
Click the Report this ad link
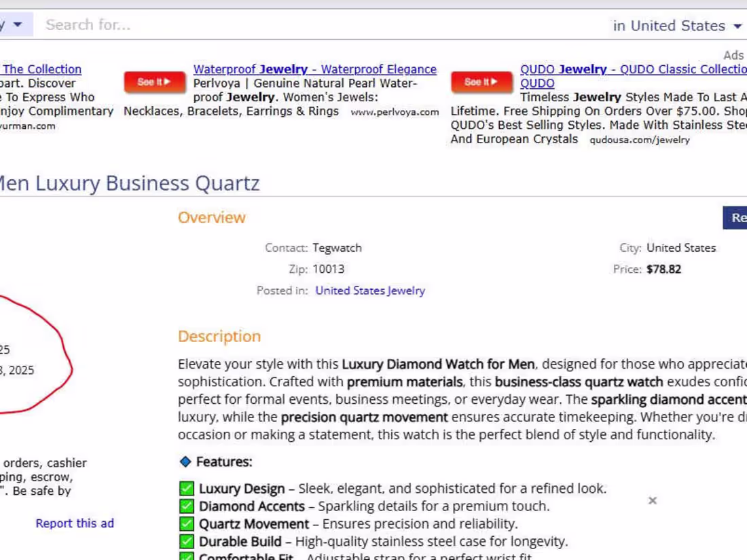(x=74, y=523)
